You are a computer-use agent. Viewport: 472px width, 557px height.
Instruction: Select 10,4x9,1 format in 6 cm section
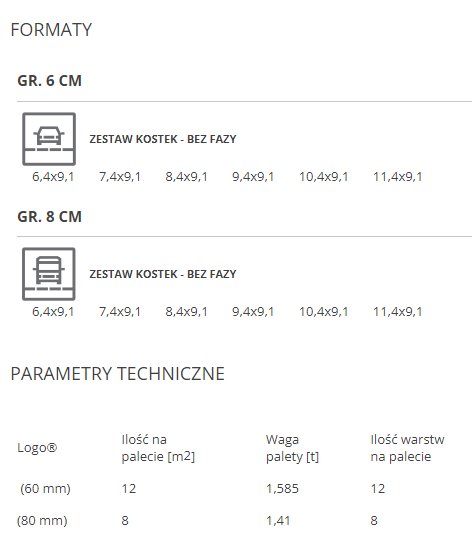[324, 177]
